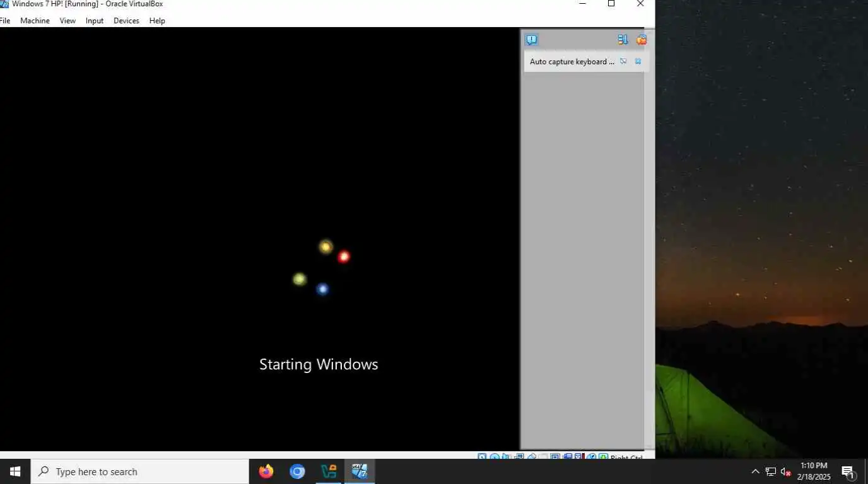Dismiss the Auto capture keyboard notification
This screenshot has height=484, width=868.
(638, 61)
